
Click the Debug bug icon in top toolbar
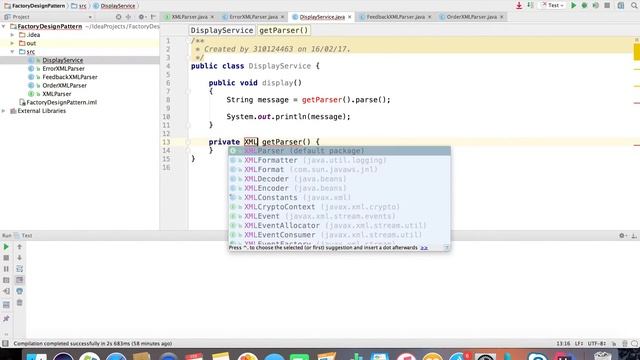pos(584,5)
